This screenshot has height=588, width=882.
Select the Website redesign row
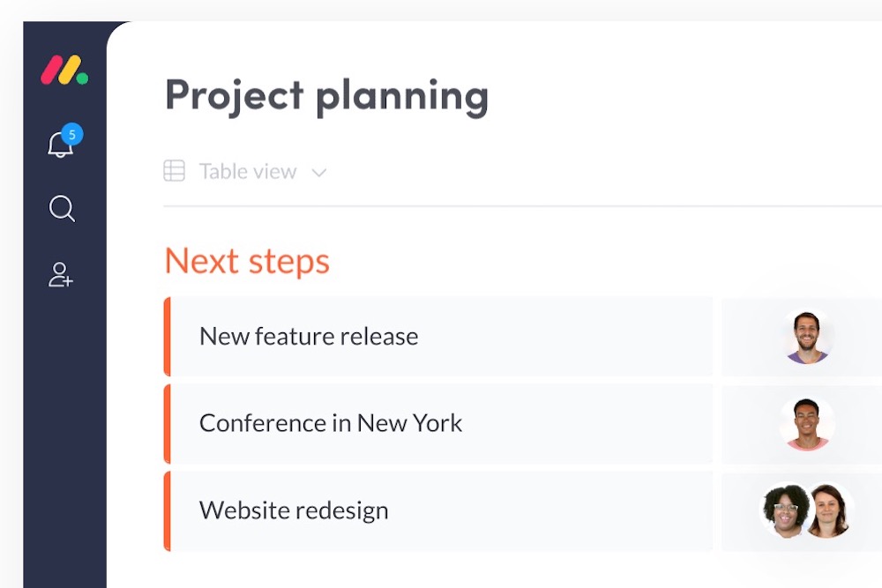click(294, 510)
